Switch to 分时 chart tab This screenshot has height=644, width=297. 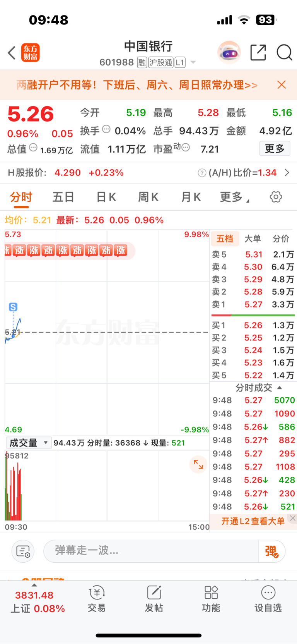(x=21, y=197)
